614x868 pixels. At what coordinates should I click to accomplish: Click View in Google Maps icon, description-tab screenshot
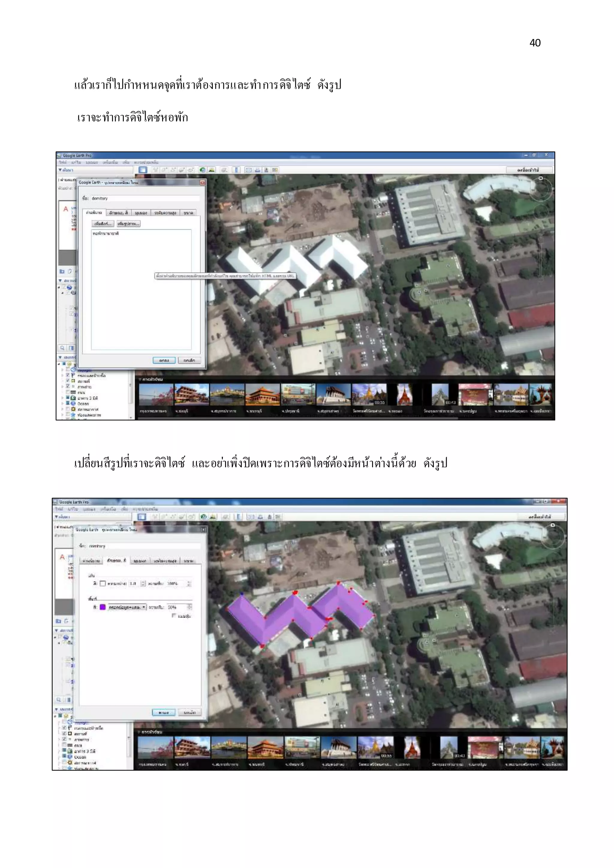coord(275,170)
